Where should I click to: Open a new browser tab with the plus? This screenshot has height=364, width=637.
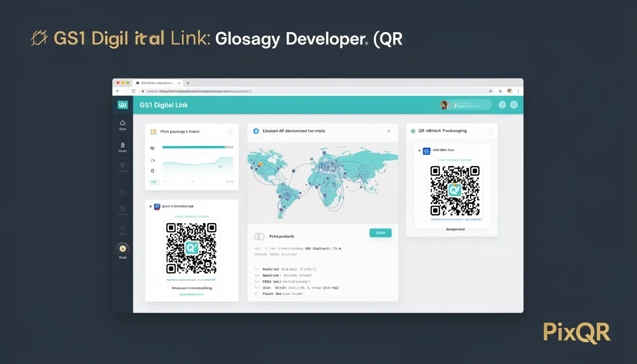pyautogui.click(x=188, y=83)
